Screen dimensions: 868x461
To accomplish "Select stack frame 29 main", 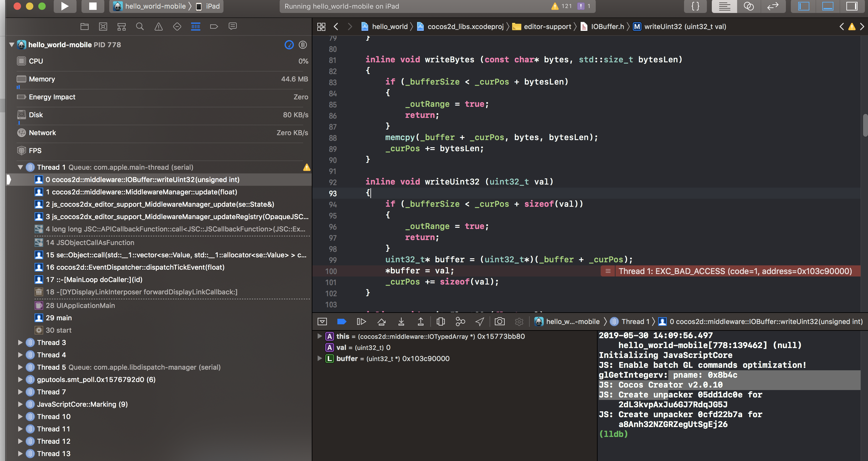I will (59, 318).
